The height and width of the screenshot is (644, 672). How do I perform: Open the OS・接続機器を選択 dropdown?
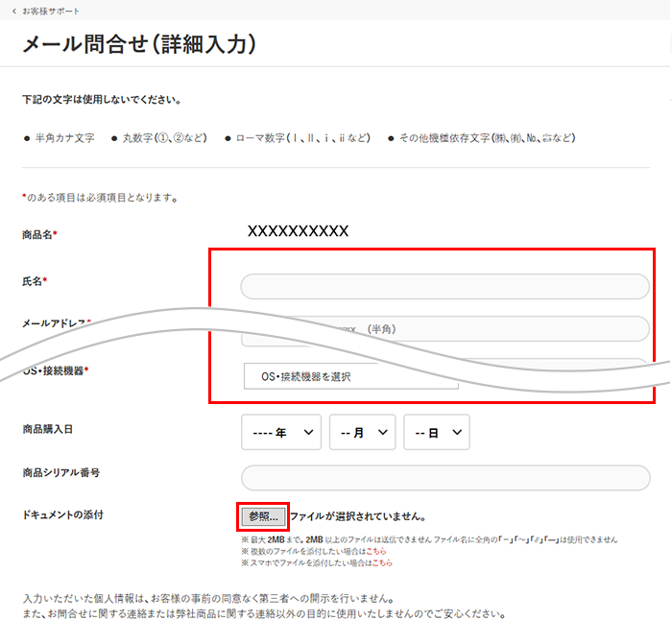tap(350, 376)
